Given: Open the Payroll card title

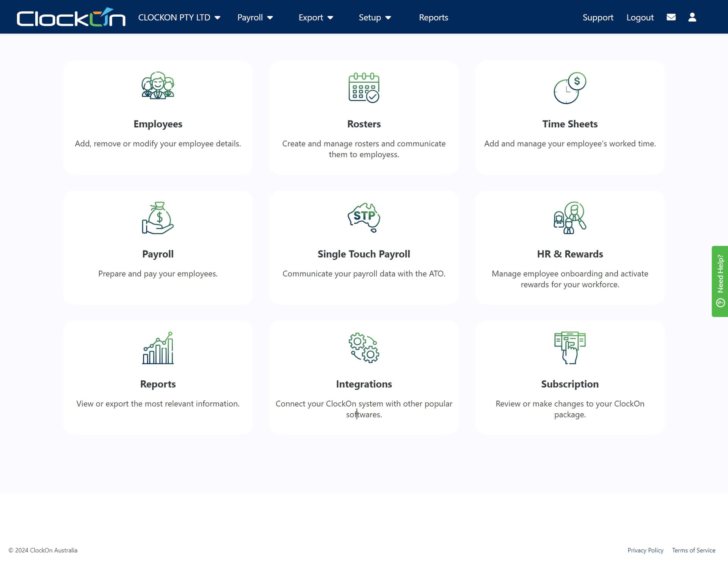Looking at the screenshot, I should pos(158,254).
